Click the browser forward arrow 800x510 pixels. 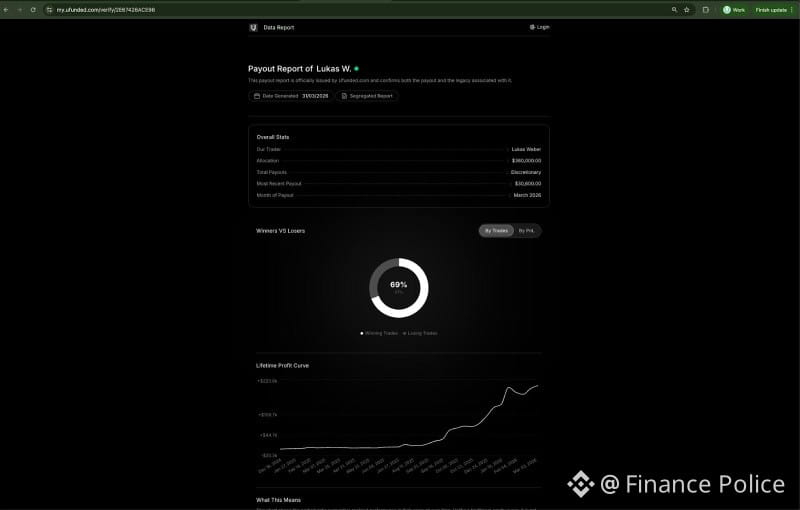pyautogui.click(x=20, y=10)
